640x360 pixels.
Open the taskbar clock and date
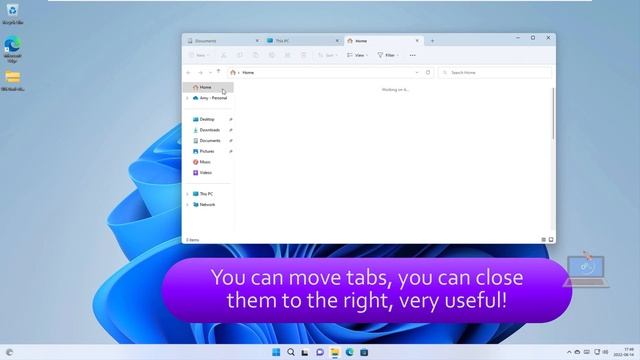pos(624,352)
